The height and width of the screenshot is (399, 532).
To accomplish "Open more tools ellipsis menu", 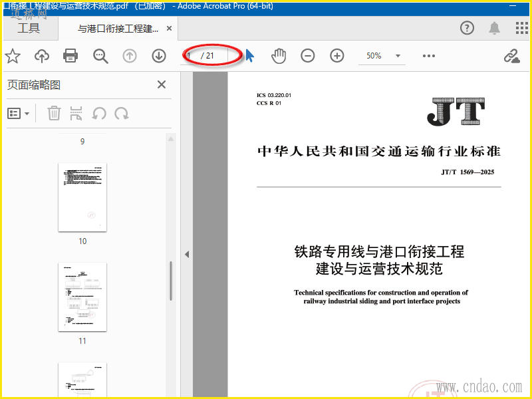I will (429, 56).
